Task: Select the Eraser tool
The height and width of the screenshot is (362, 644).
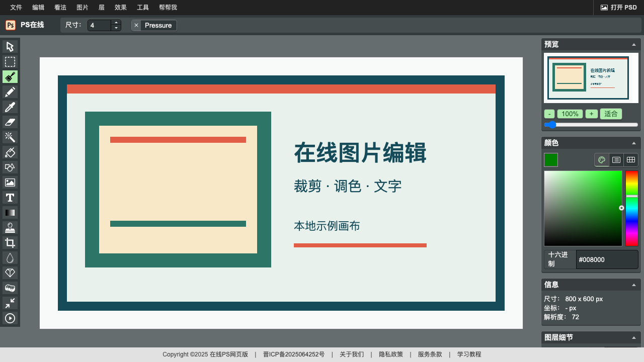Action: [x=10, y=122]
